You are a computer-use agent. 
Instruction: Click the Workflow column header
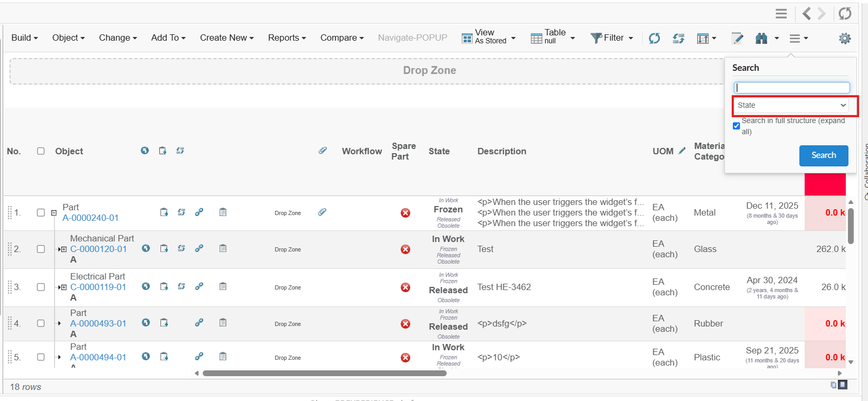coord(362,151)
